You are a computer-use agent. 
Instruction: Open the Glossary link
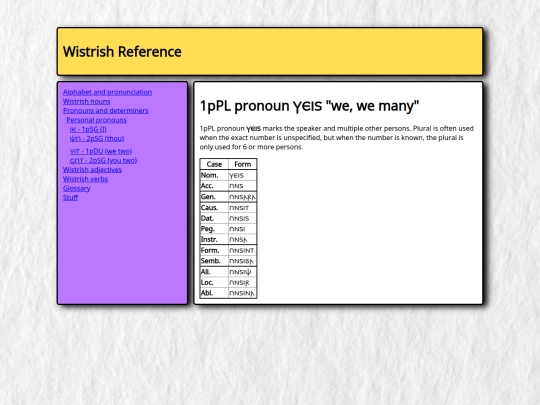pyautogui.click(x=76, y=188)
